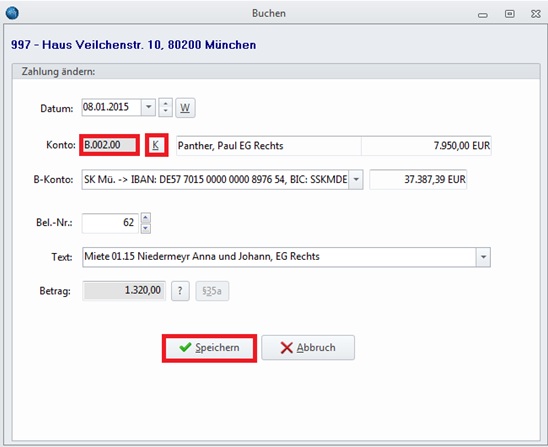Image resolution: width=548 pixels, height=447 pixels.
Task: Click the question mark button next to Betrag
Action: (180, 291)
